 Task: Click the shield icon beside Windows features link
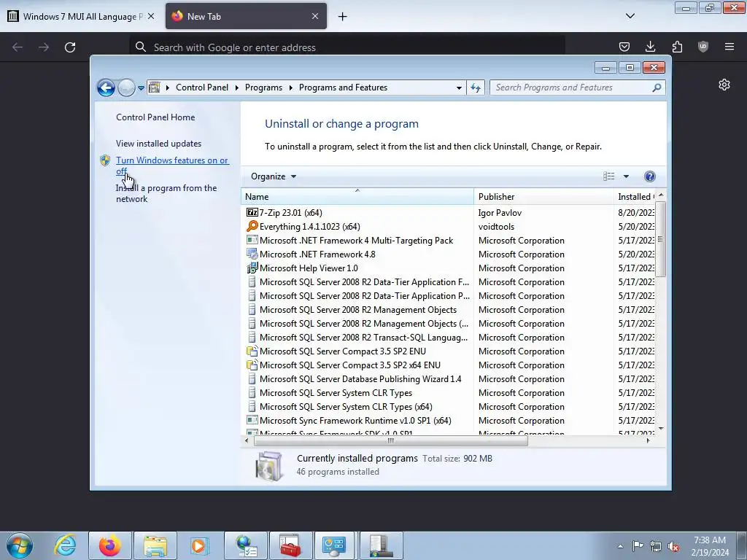[x=105, y=160]
